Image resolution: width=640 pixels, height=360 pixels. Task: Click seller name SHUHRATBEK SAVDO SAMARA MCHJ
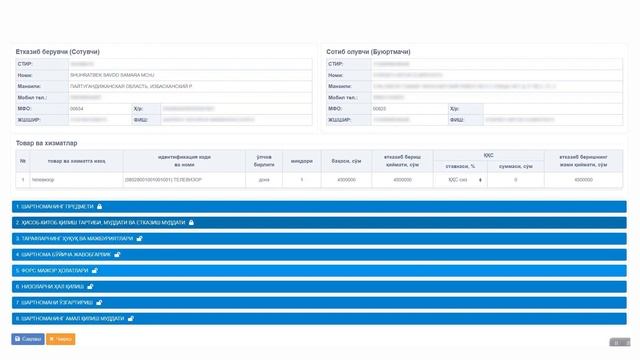point(112,75)
